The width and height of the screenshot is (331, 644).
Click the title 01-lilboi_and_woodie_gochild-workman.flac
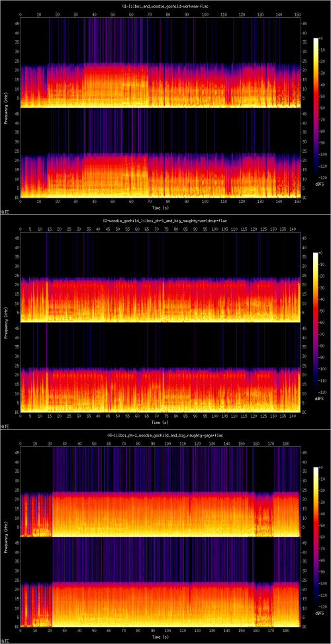coord(165,7)
